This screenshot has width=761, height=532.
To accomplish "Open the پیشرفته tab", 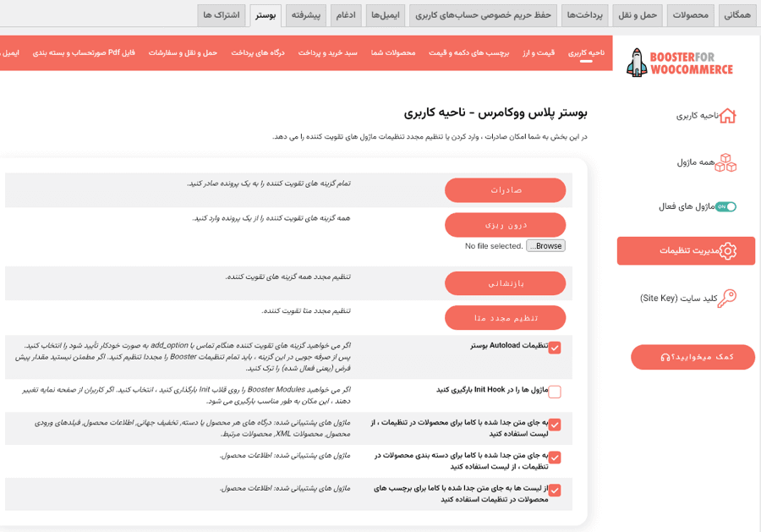I will (x=306, y=15).
